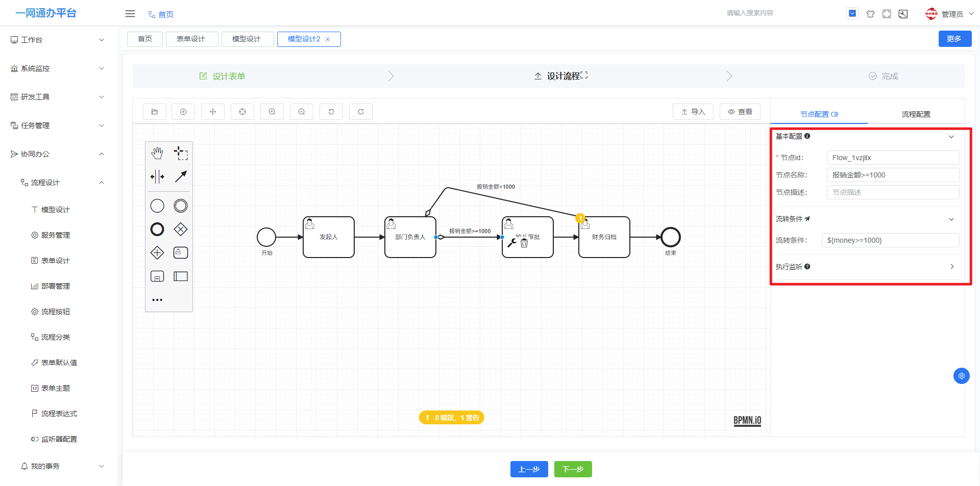This screenshot has height=486, width=980.
Task: Click the fullscreen icon in the header
Action: tap(887, 14)
